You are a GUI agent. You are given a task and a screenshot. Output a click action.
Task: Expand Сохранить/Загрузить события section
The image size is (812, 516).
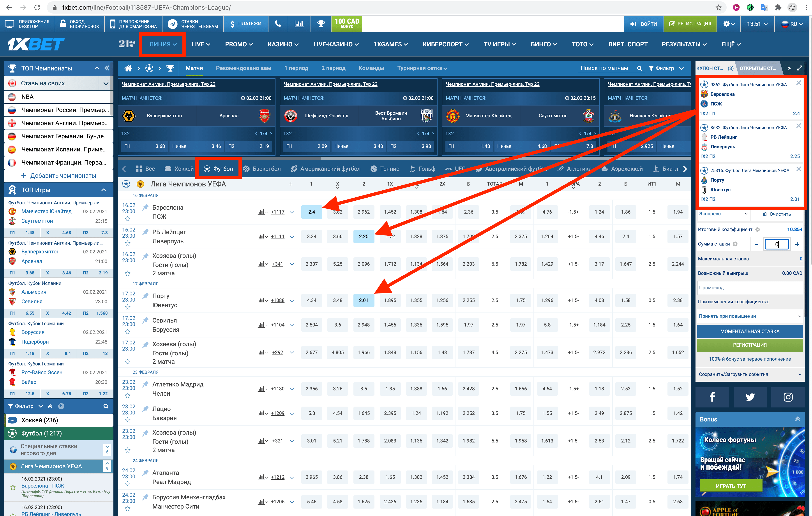[x=750, y=374]
